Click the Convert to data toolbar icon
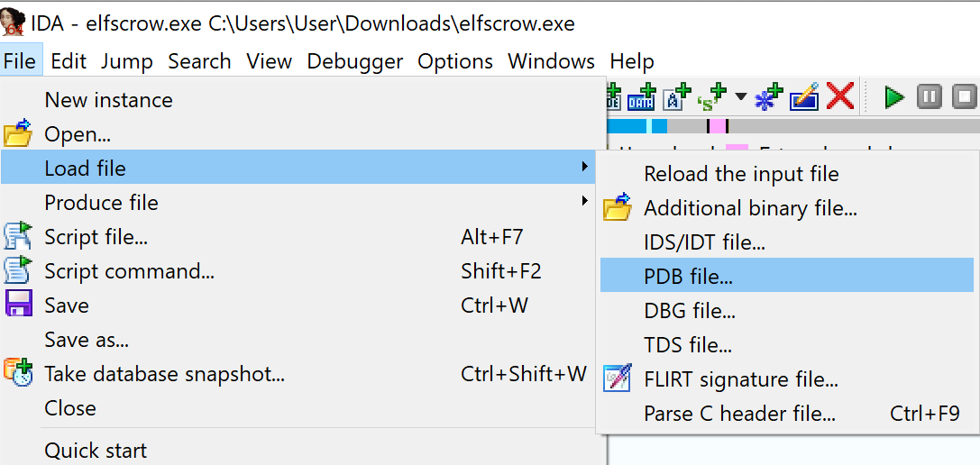The width and height of the screenshot is (980, 465). 641,97
